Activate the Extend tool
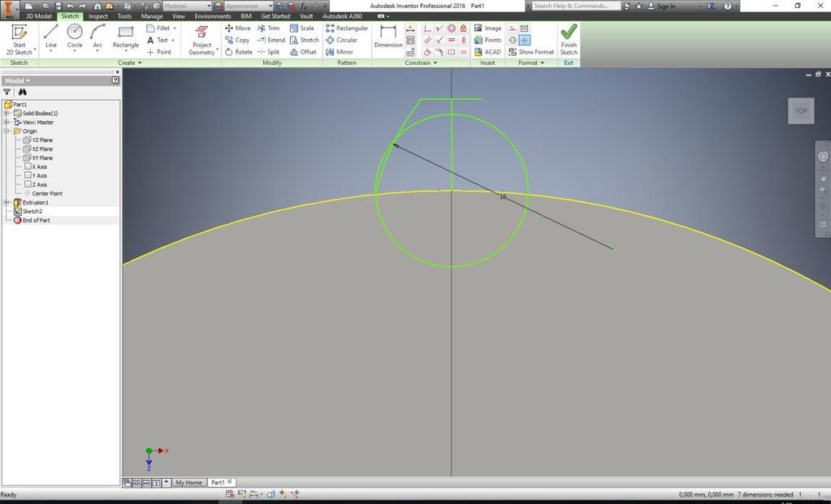Image resolution: width=831 pixels, height=504 pixels. [271, 40]
